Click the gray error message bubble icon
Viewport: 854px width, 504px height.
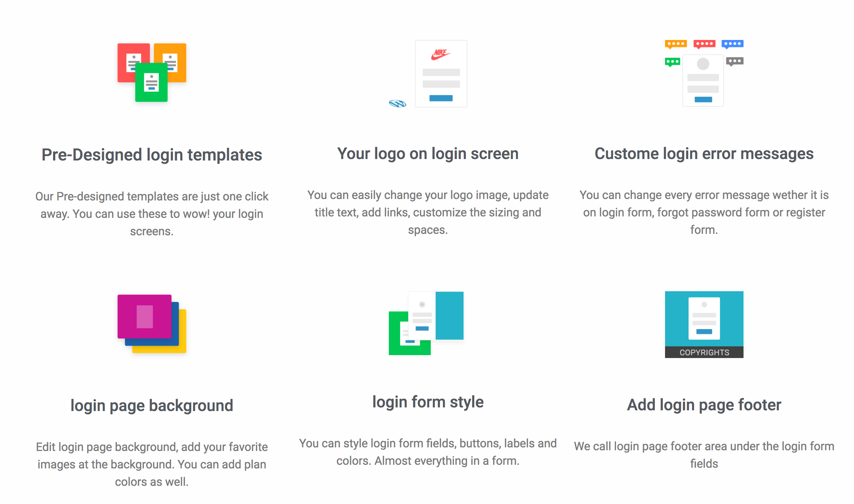(735, 61)
